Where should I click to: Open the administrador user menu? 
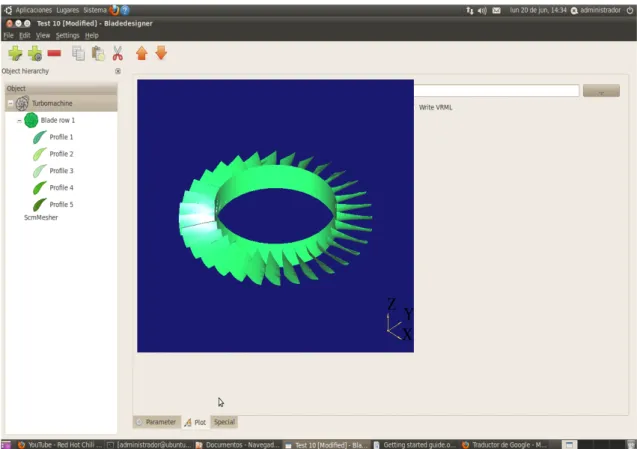(596, 10)
